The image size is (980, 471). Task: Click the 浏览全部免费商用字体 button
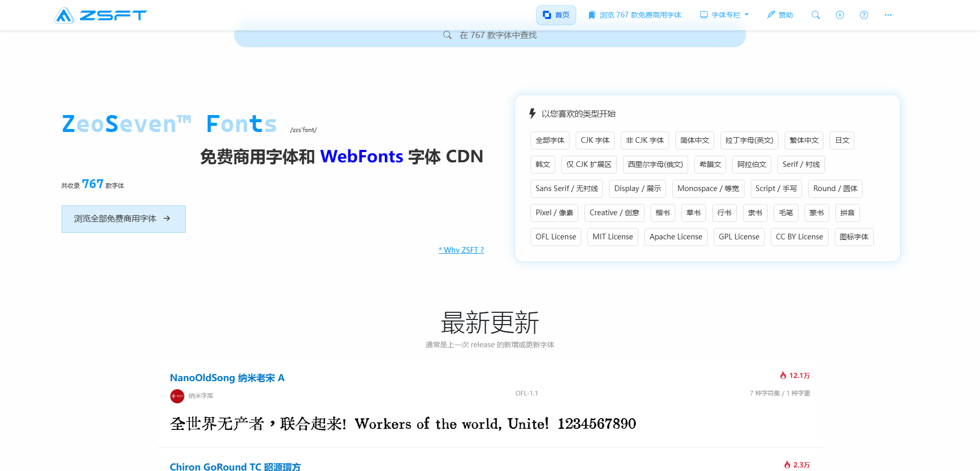[123, 219]
